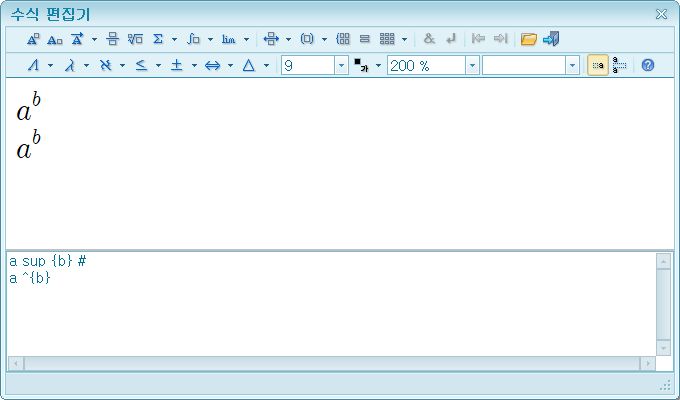The image size is (680, 400).
Task: Open the help question mark icon
Action: tap(647, 65)
